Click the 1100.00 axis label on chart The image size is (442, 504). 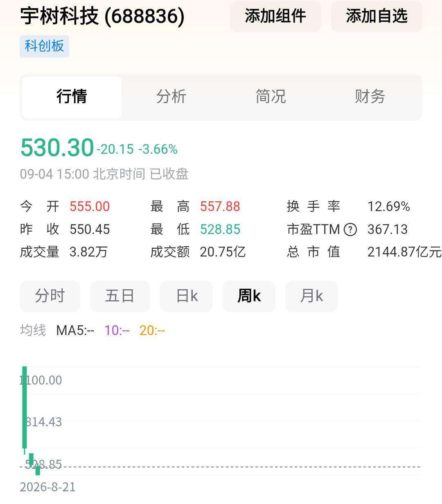(41, 380)
